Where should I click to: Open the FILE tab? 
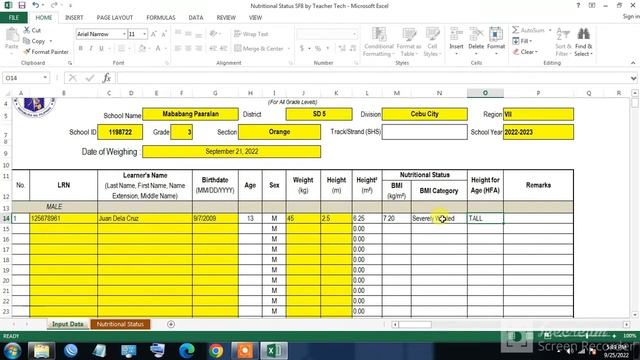14,18
